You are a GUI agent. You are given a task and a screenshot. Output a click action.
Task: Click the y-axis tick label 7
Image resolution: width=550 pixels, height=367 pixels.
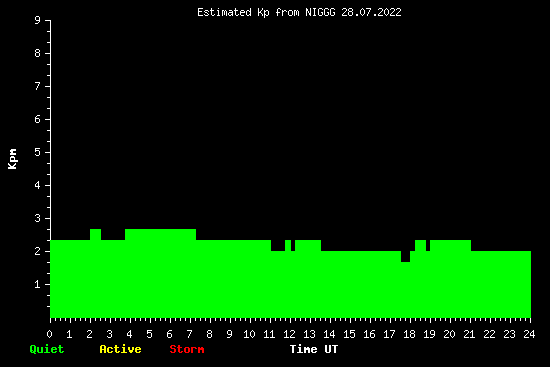38,86
